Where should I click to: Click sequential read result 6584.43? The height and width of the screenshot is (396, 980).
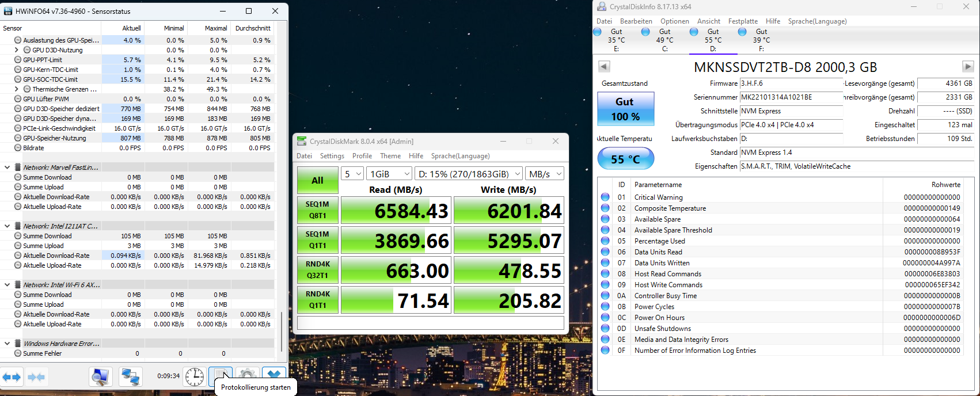[x=396, y=210]
